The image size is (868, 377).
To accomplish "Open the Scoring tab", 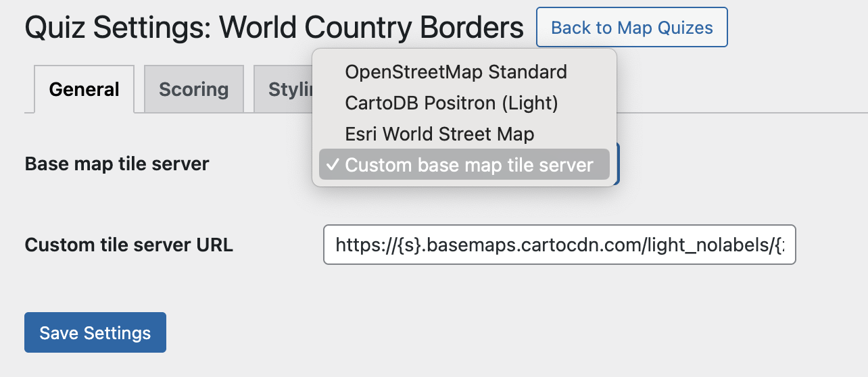I will coord(193,89).
